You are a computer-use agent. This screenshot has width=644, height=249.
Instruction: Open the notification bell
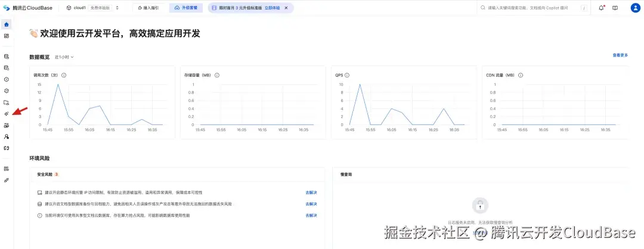(601, 8)
